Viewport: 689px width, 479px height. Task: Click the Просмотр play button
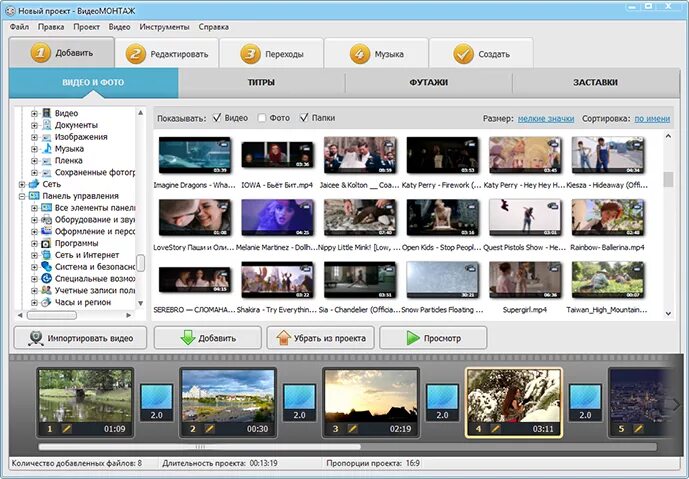click(433, 338)
